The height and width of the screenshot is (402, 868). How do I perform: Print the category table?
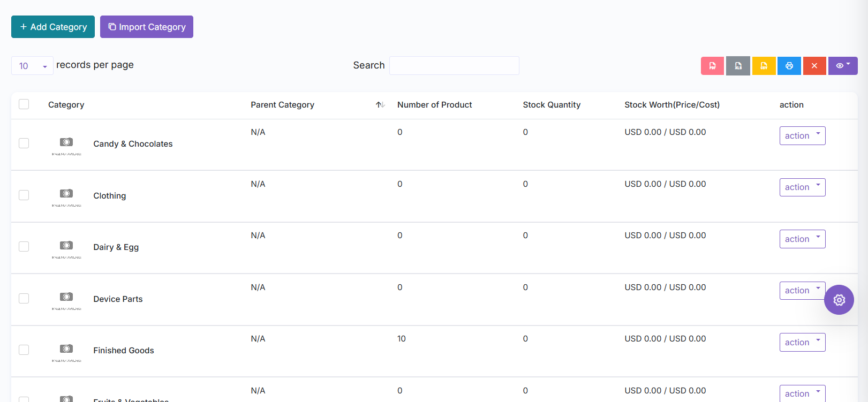(x=789, y=66)
